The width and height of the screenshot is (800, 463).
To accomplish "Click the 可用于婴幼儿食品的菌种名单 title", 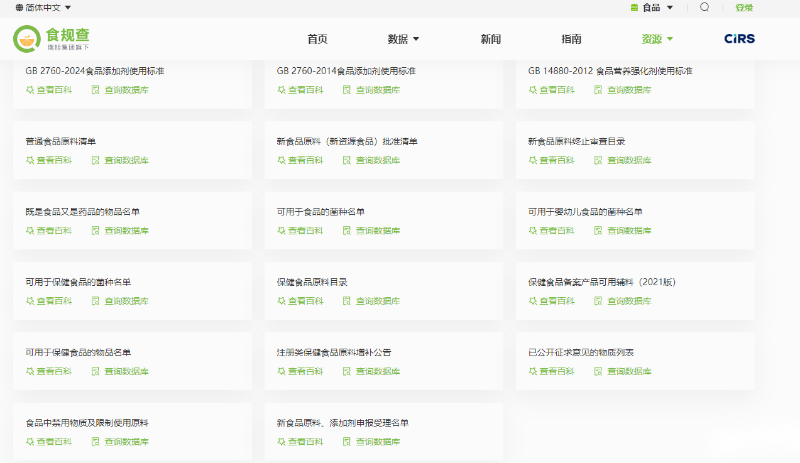I will (x=585, y=212).
